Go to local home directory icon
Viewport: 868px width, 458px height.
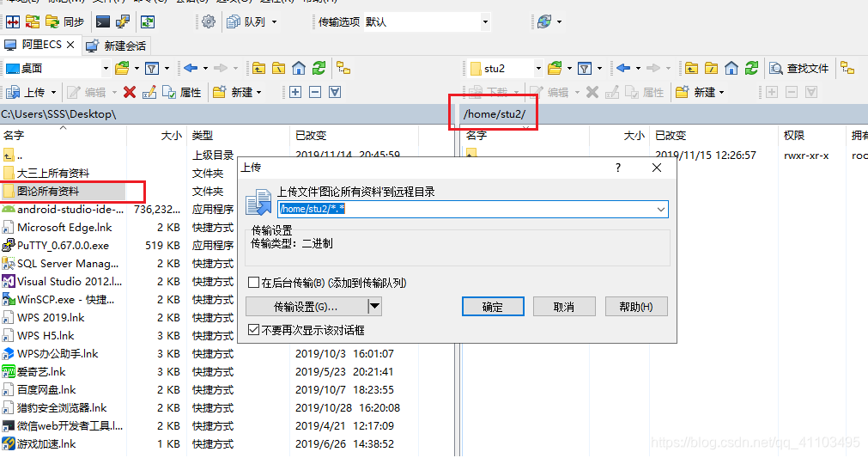tap(299, 69)
